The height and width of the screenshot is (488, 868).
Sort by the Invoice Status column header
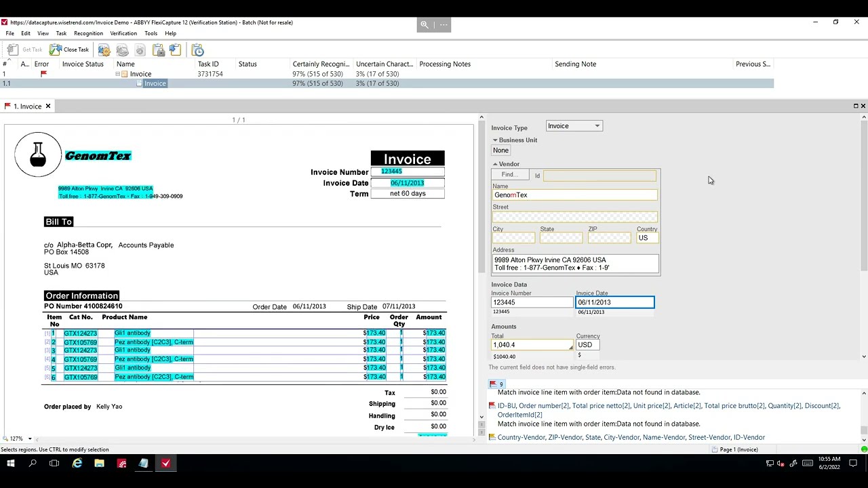pos(83,64)
